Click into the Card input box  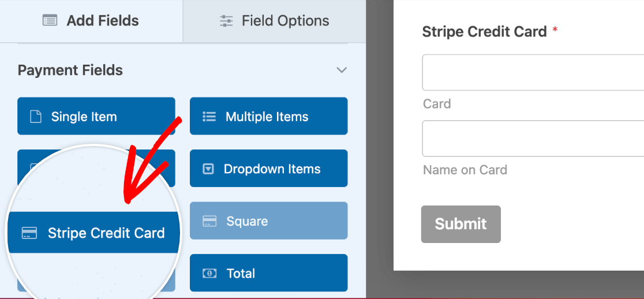533,72
